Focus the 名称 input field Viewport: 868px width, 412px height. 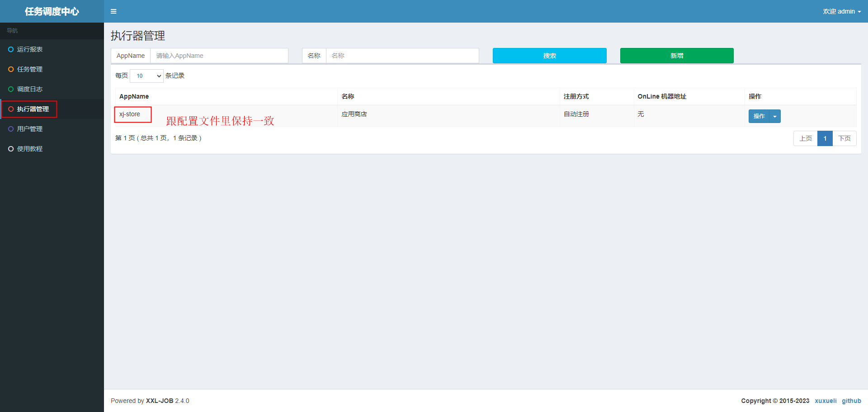pos(402,56)
